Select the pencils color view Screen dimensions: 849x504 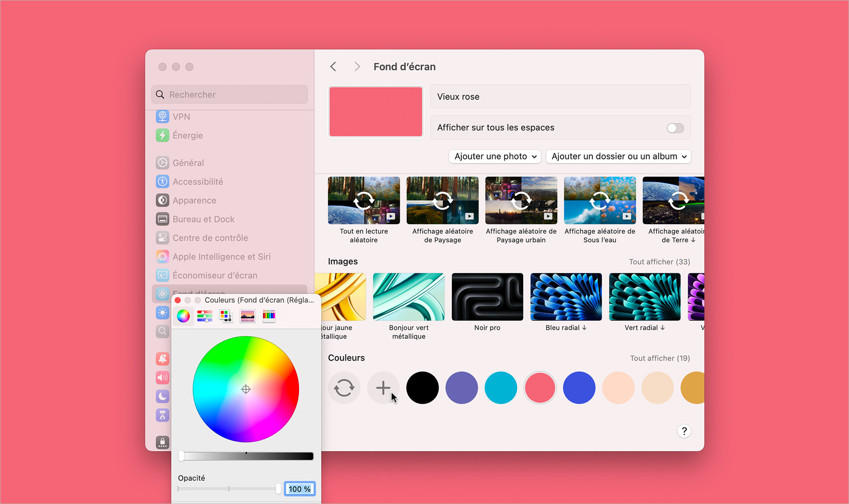pos(268,316)
